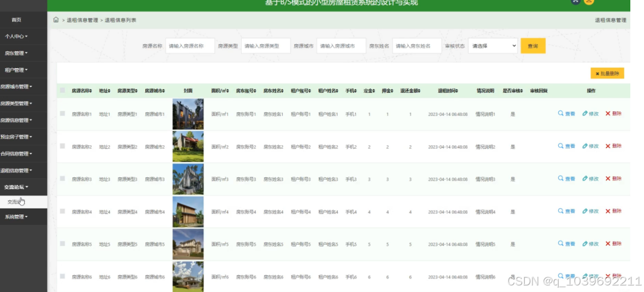Viewport: 644px width, 292px height.
Task: Focus the 房东姓名 search input
Action: (x=417, y=46)
